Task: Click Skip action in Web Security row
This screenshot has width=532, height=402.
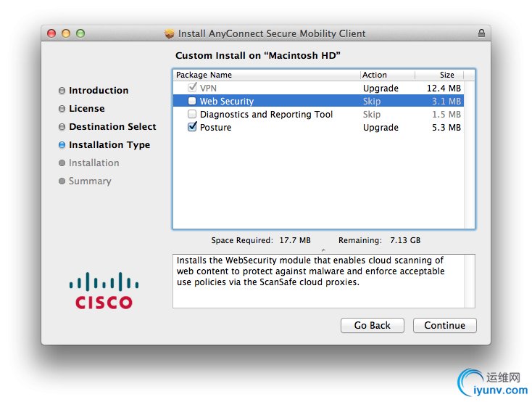Action: pos(372,102)
